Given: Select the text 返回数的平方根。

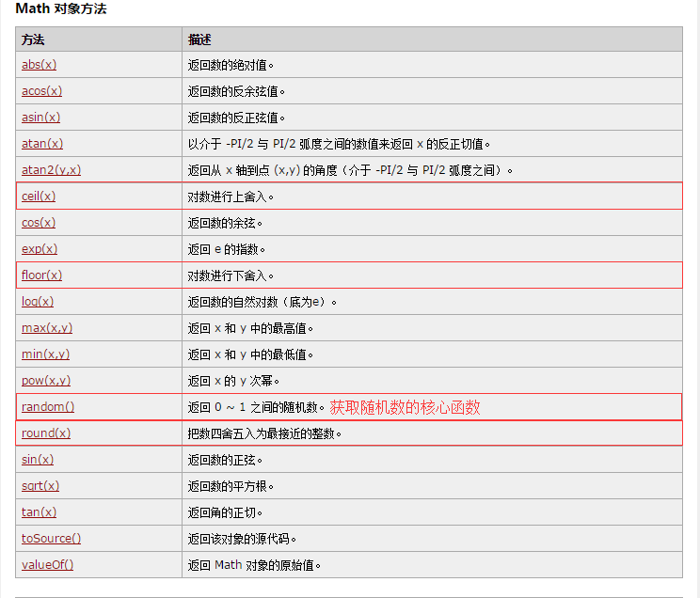Looking at the screenshot, I should coord(231,486).
